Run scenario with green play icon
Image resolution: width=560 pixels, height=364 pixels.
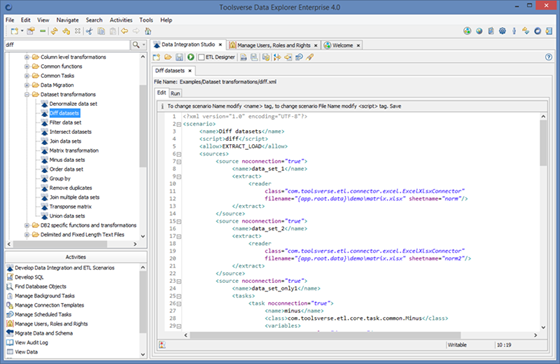(x=191, y=57)
